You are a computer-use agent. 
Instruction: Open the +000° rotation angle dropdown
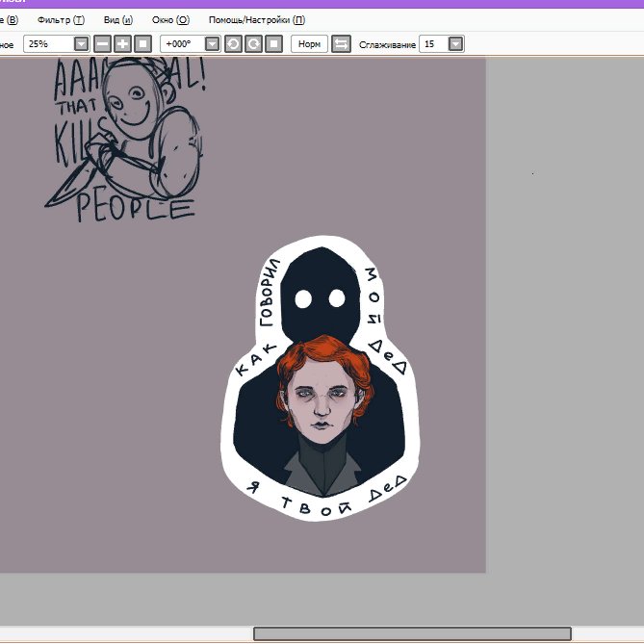click(x=212, y=44)
